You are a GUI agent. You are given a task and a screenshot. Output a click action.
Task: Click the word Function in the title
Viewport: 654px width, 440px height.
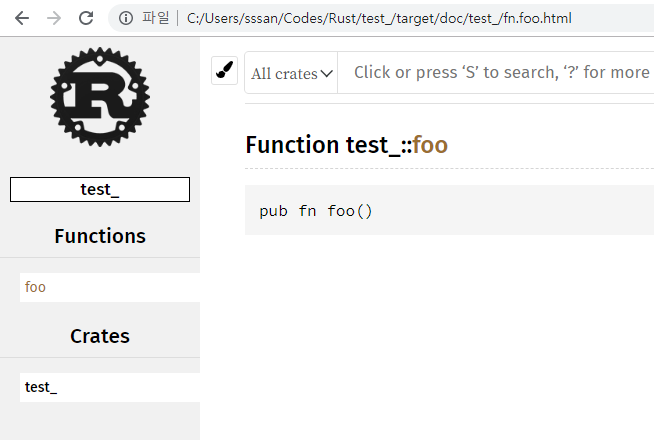coord(292,145)
